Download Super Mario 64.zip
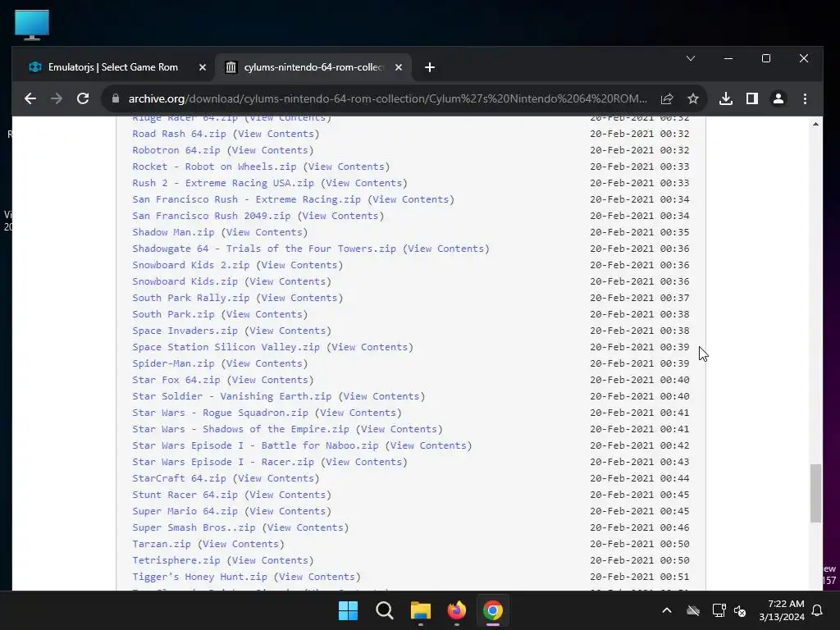Viewport: 840px width, 630px height. click(x=185, y=511)
